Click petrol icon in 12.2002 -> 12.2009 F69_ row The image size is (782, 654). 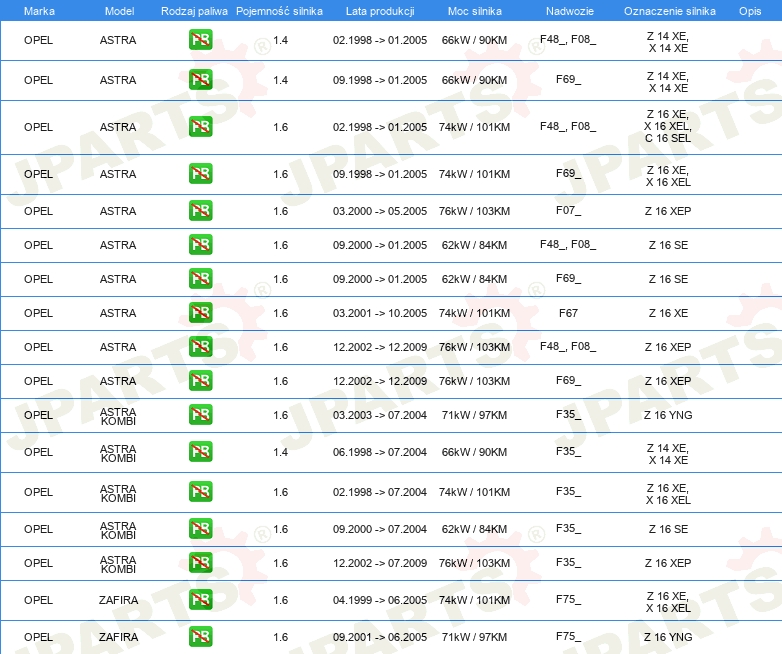[x=200, y=380]
